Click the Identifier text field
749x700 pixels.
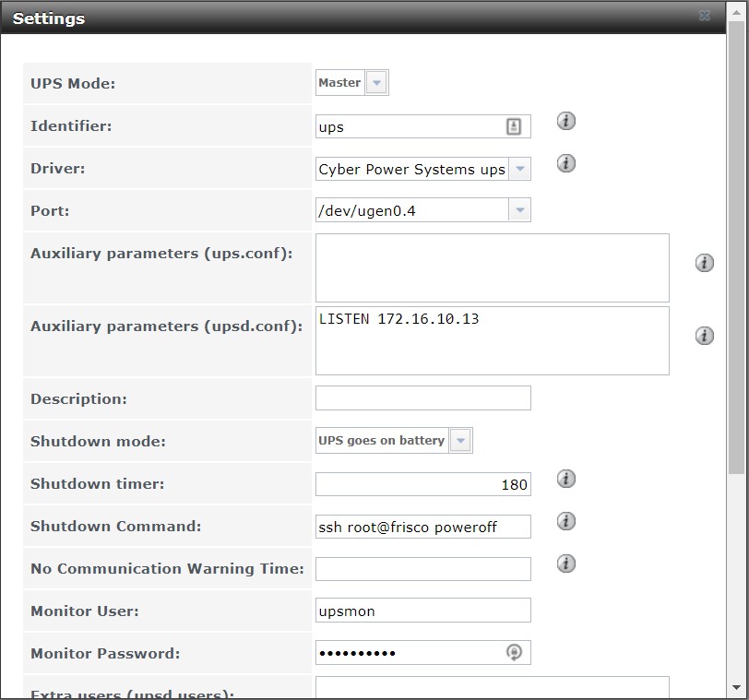[x=423, y=126]
